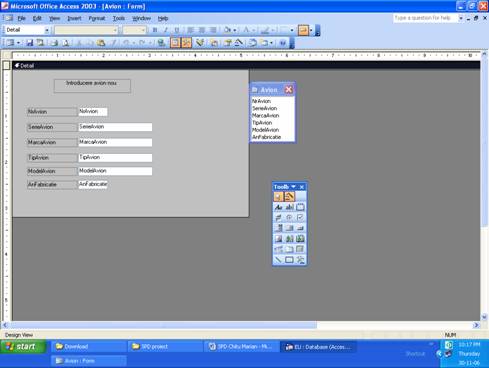Screen dimensions: 489x368
Task: Choose the Check Box tool in Toolbox
Action: click(x=300, y=218)
